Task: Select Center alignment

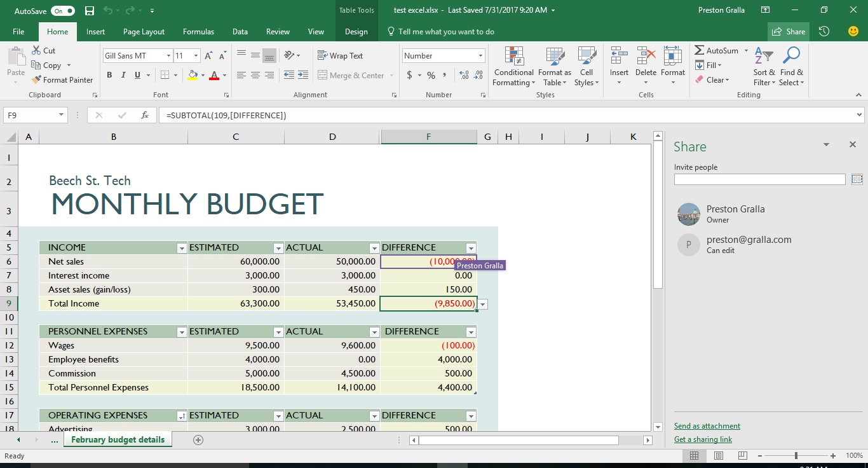Action: pos(255,75)
